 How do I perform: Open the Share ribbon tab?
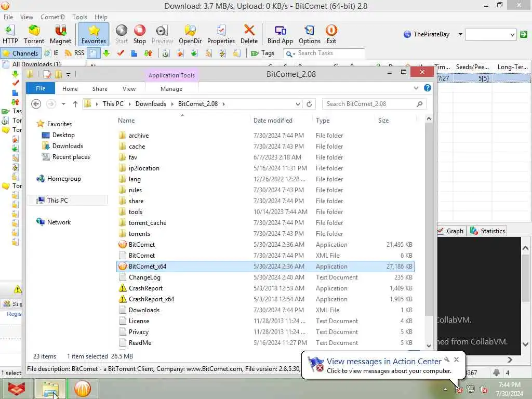[x=100, y=88]
